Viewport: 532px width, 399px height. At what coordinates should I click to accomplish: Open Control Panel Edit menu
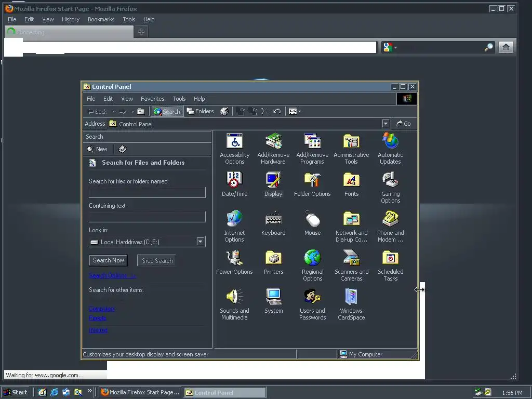pyautogui.click(x=108, y=99)
